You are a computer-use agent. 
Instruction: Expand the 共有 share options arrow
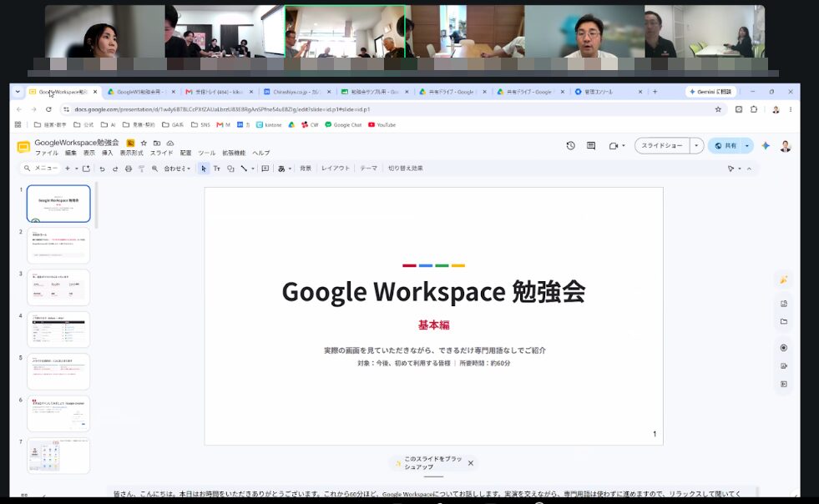pyautogui.click(x=747, y=146)
